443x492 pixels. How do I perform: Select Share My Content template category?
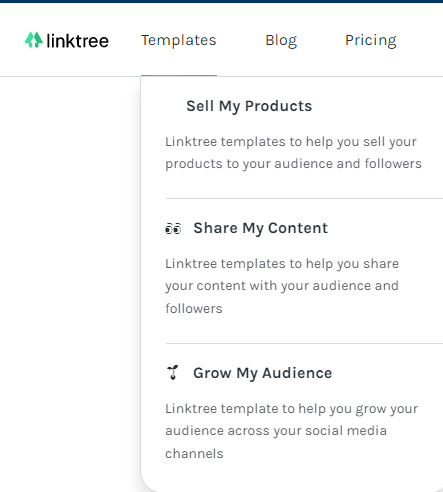[261, 228]
